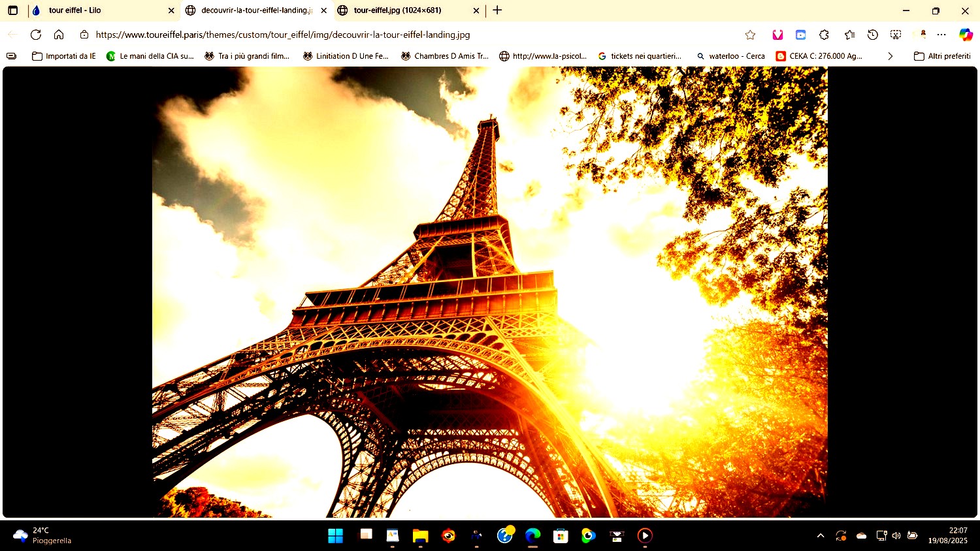Open the volume speaker tray icon

point(896,536)
